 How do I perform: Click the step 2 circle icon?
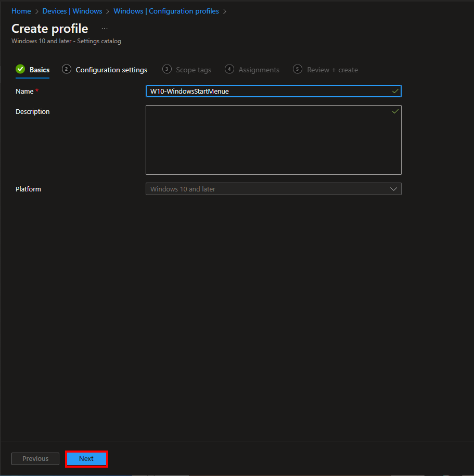point(66,69)
